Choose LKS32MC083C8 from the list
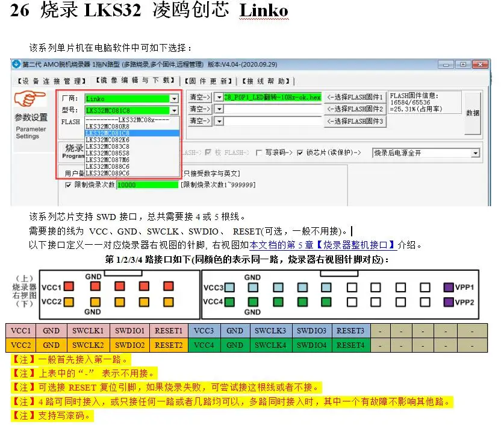Image resolution: width=504 pixels, height=425 pixels. click(x=132, y=146)
